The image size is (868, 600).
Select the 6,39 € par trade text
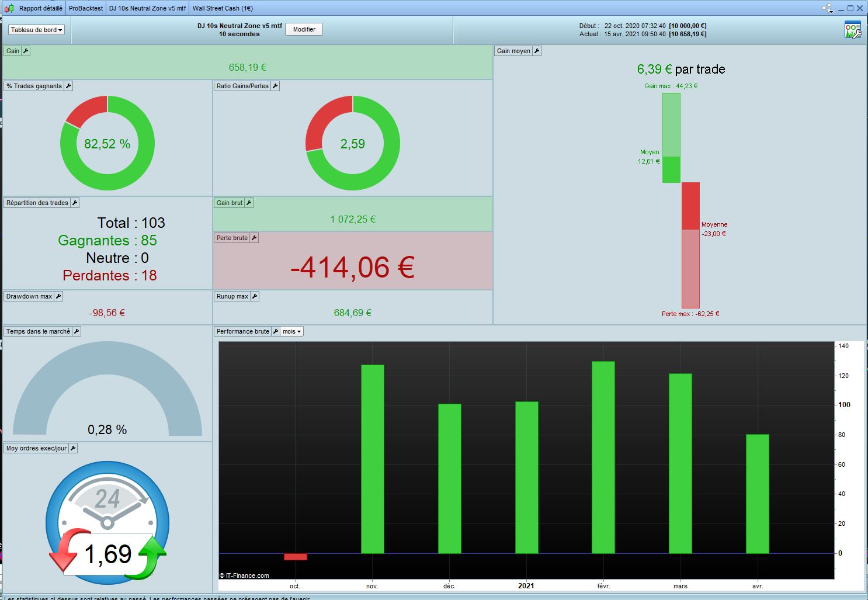[x=681, y=69]
